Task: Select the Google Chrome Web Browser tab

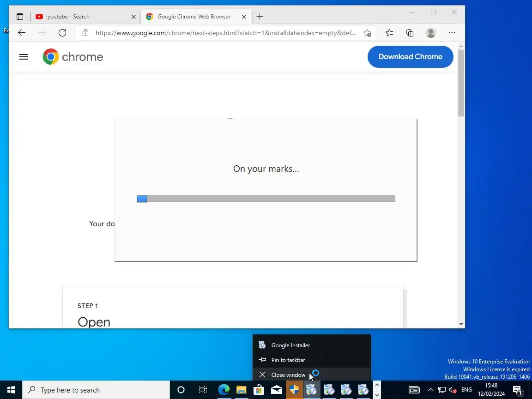Action: (x=196, y=17)
